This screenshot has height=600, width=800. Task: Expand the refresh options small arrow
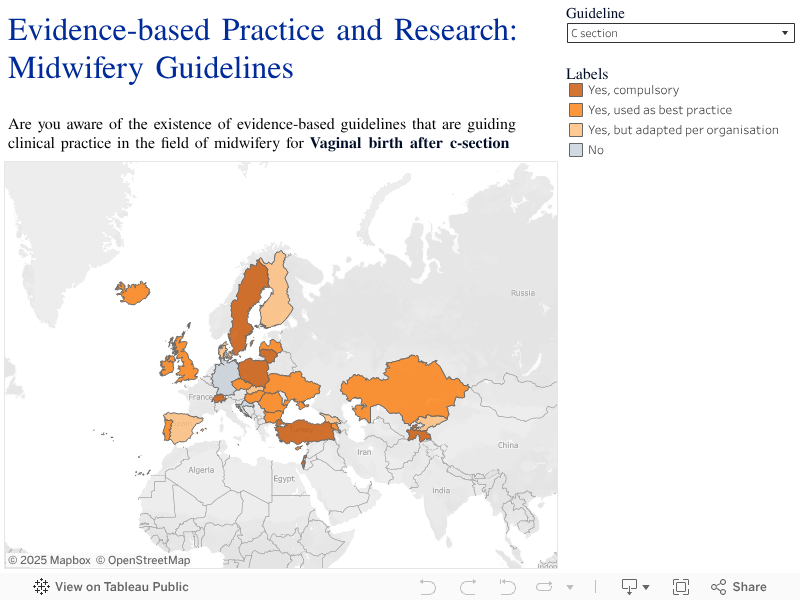(x=570, y=587)
